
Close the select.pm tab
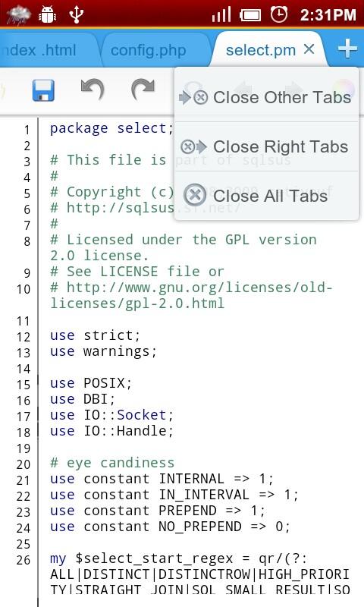tap(309, 49)
